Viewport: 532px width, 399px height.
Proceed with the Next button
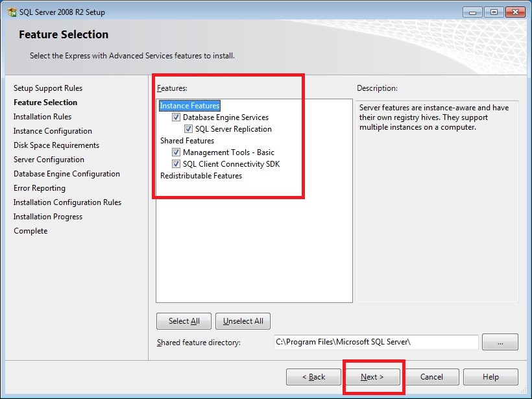click(x=372, y=377)
